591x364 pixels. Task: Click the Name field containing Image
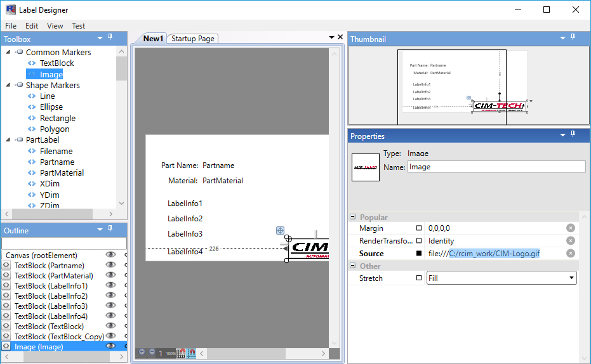pos(496,167)
